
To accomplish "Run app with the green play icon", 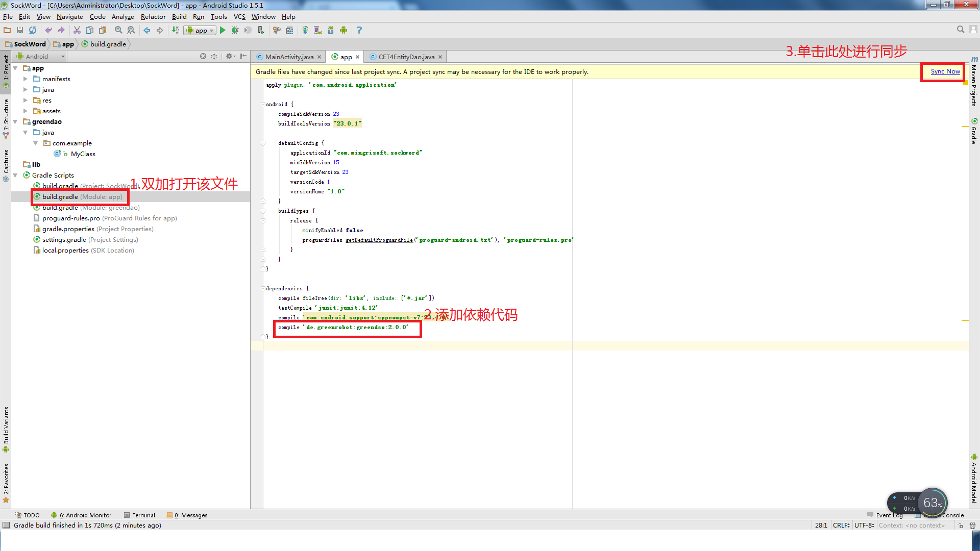I will click(x=223, y=30).
